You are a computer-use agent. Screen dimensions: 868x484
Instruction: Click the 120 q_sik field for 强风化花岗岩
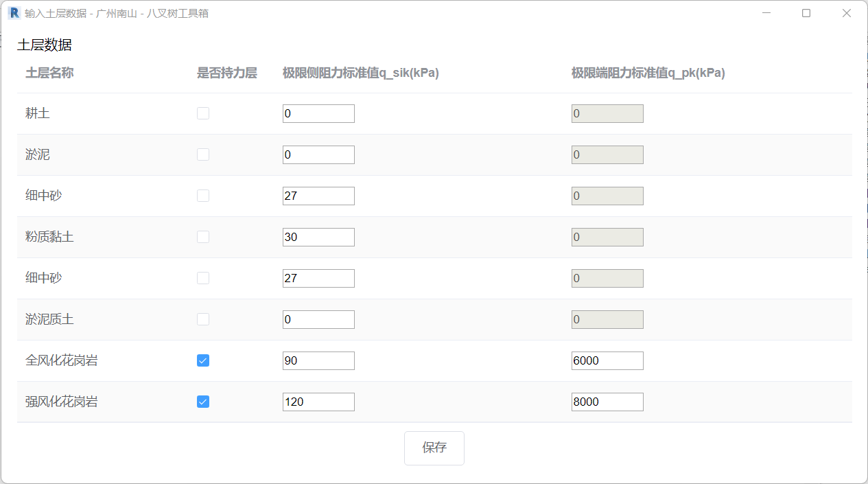[x=318, y=402]
